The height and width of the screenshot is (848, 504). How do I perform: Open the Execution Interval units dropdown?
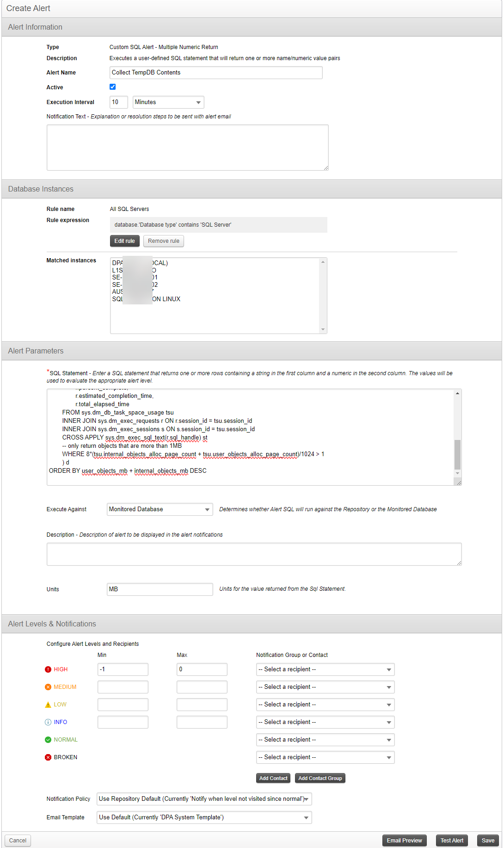click(168, 102)
